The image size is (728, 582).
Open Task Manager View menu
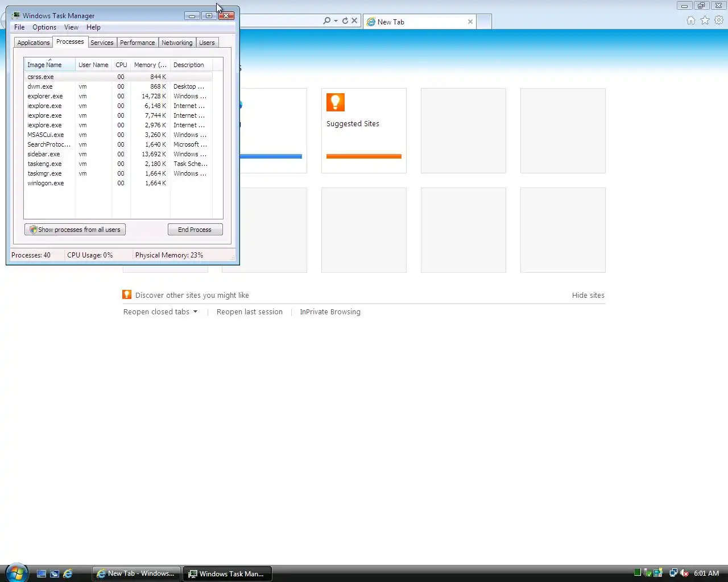tap(71, 27)
